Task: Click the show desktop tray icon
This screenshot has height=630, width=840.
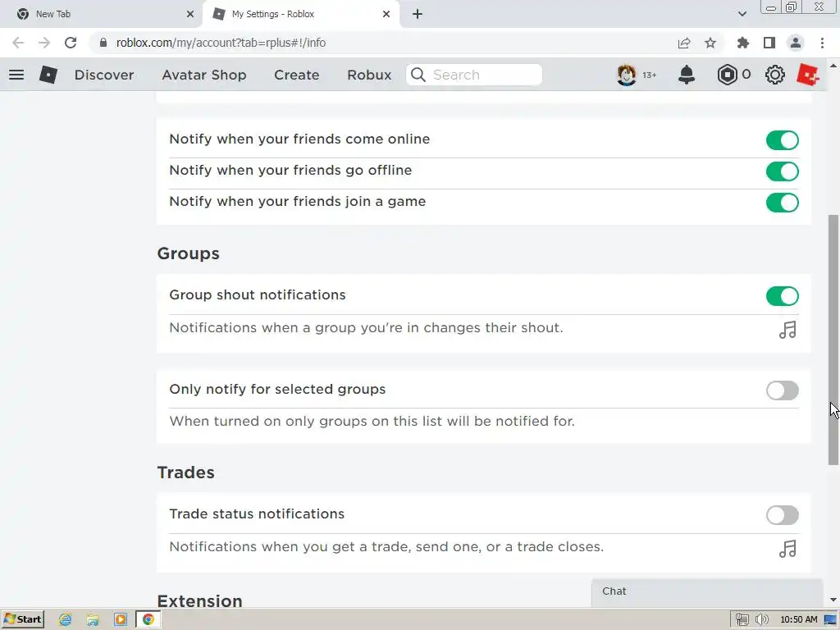Action: pos(830,620)
